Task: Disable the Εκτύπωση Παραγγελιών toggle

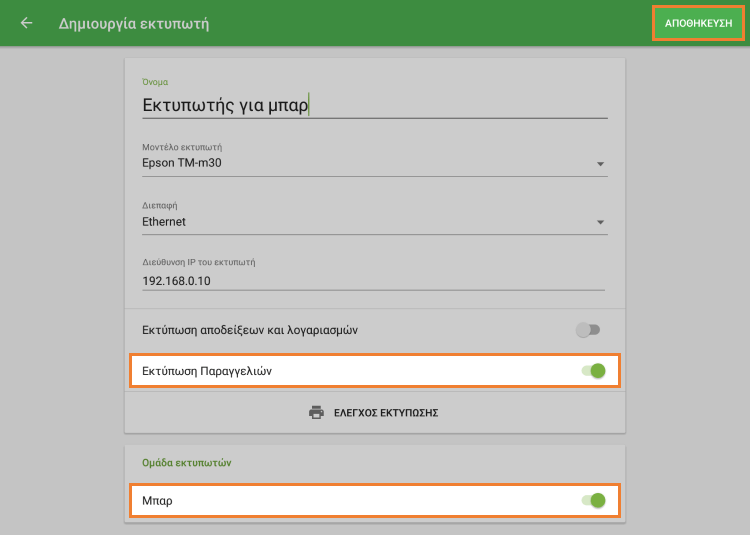Action: (x=594, y=371)
